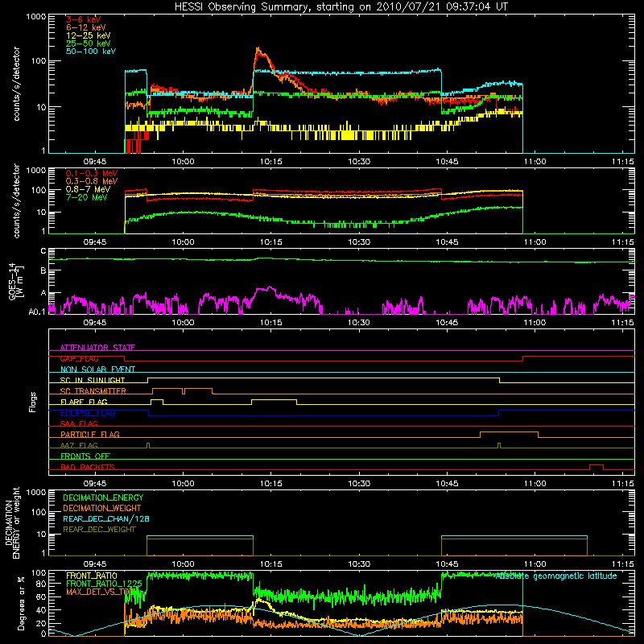Click the BAD_PACKETS raised pulse
Image resolution: width=644 pixels, height=644 pixels.
tap(597, 465)
